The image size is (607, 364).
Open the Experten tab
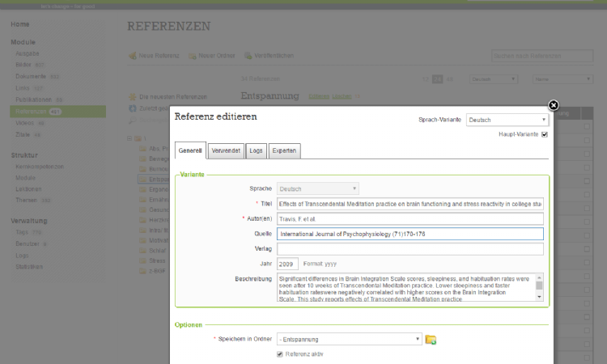[284, 150]
